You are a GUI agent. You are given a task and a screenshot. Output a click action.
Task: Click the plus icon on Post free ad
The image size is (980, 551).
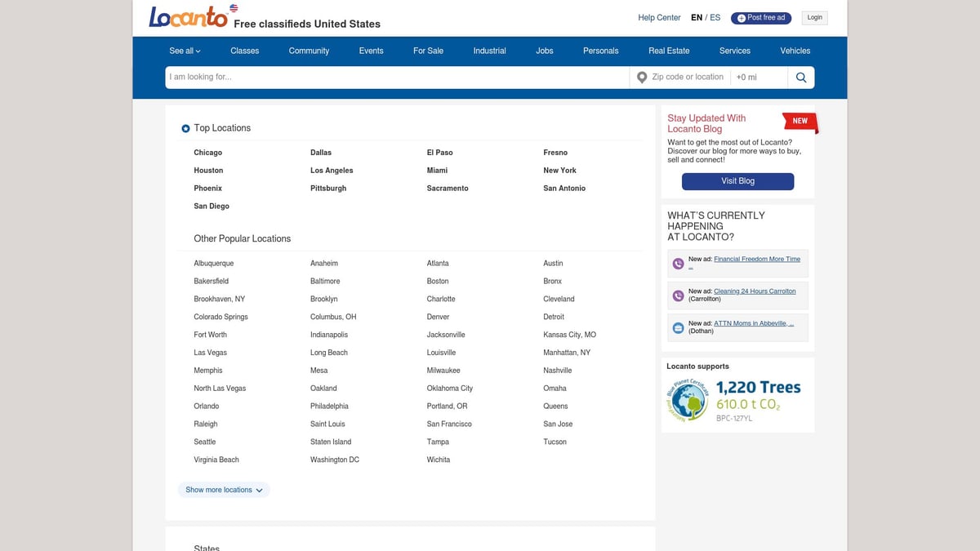(742, 17)
